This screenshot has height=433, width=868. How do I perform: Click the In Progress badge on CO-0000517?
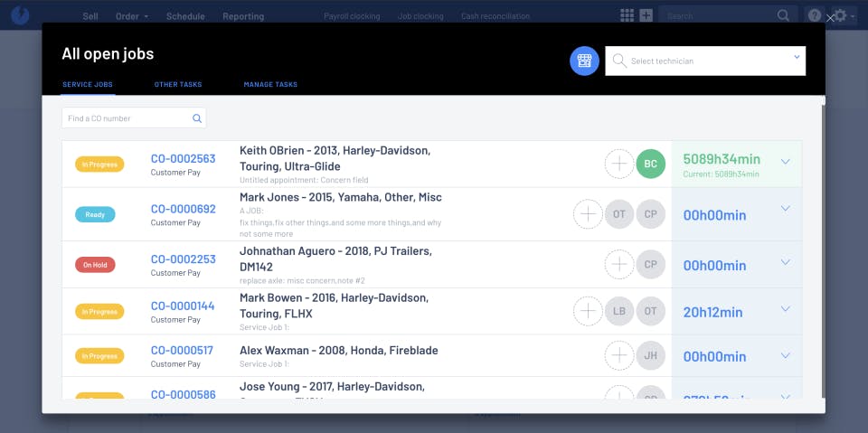tap(99, 355)
